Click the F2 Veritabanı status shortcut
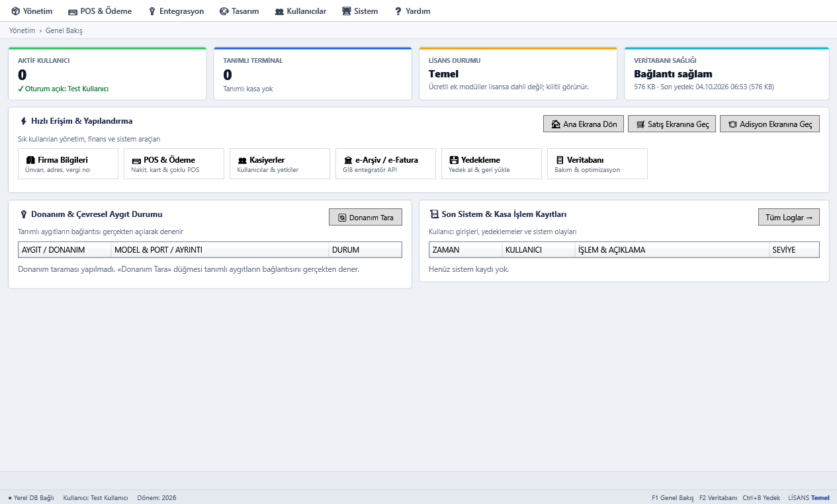The image size is (837, 504). pyautogui.click(x=718, y=498)
